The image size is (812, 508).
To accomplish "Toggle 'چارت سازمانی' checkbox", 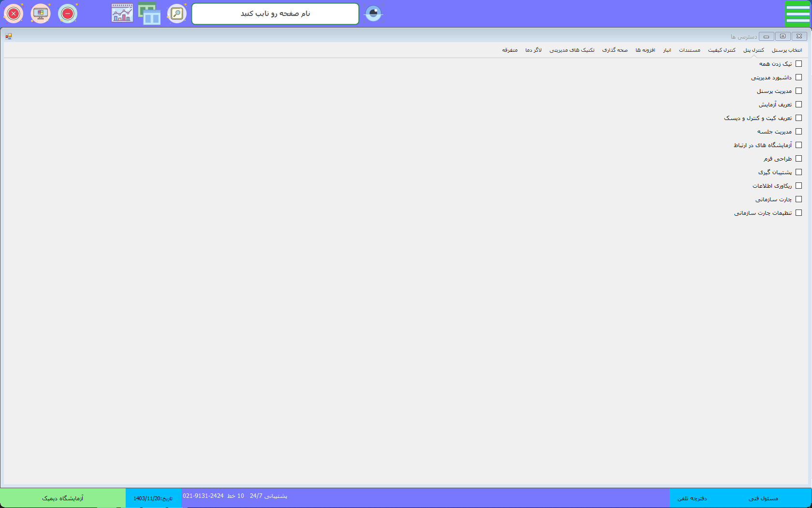I will click(798, 199).
